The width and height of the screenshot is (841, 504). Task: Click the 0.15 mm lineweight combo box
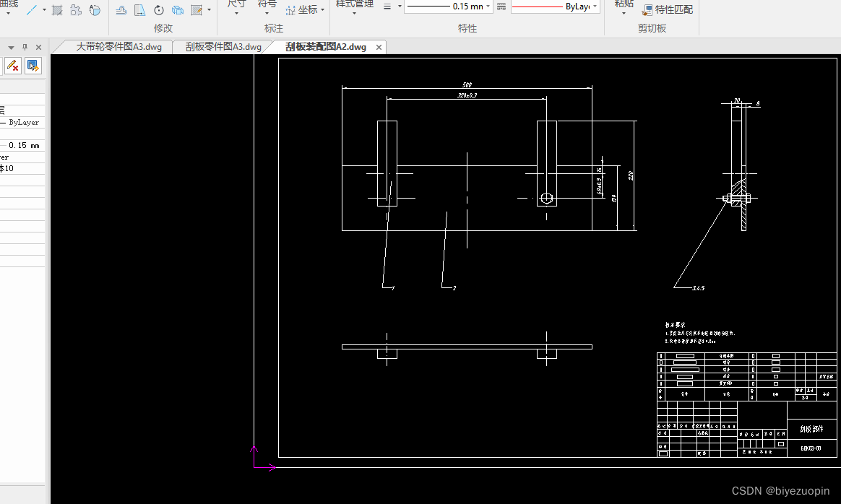pyautogui.click(x=448, y=6)
